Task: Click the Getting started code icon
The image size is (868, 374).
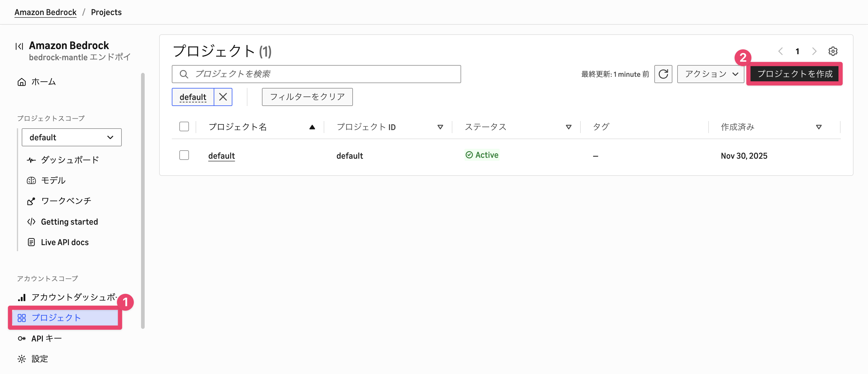Action: [31, 222]
